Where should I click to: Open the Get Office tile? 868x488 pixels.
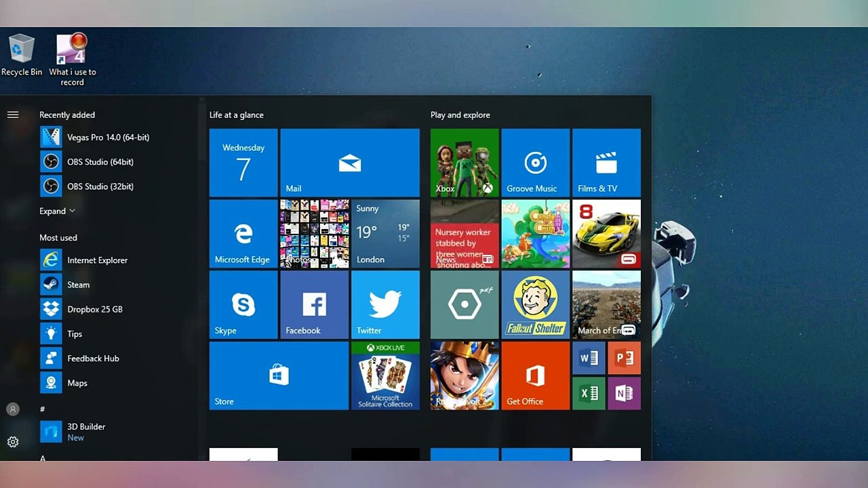(x=536, y=375)
